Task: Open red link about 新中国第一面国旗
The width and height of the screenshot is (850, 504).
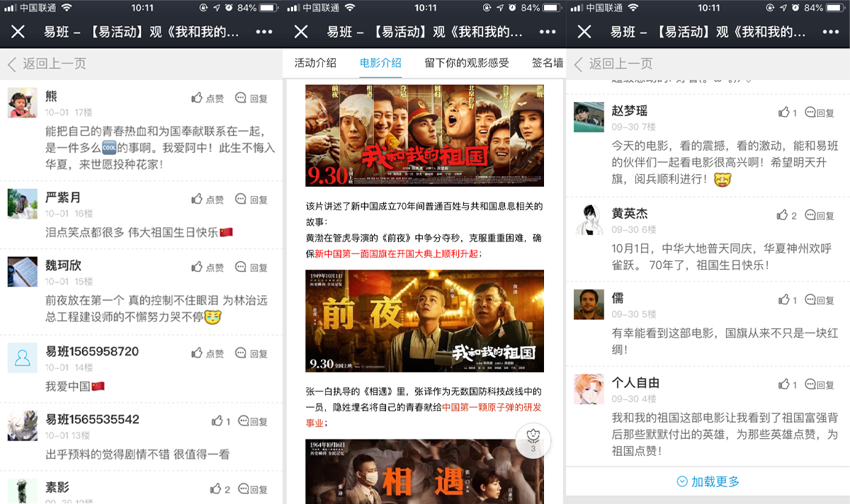Action: point(397,253)
